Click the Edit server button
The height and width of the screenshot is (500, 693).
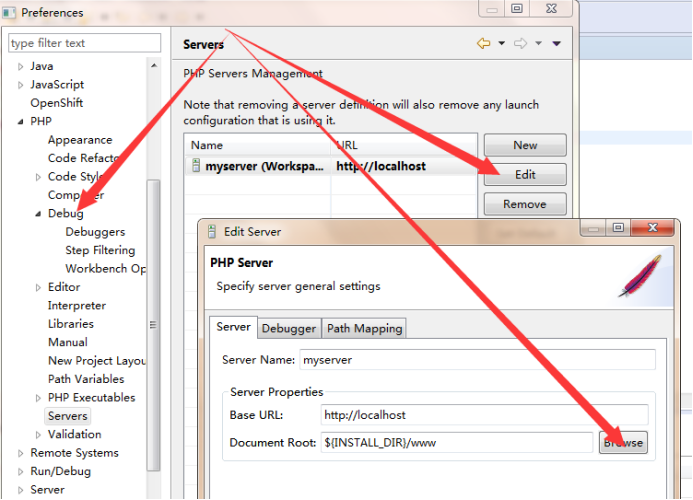click(525, 175)
